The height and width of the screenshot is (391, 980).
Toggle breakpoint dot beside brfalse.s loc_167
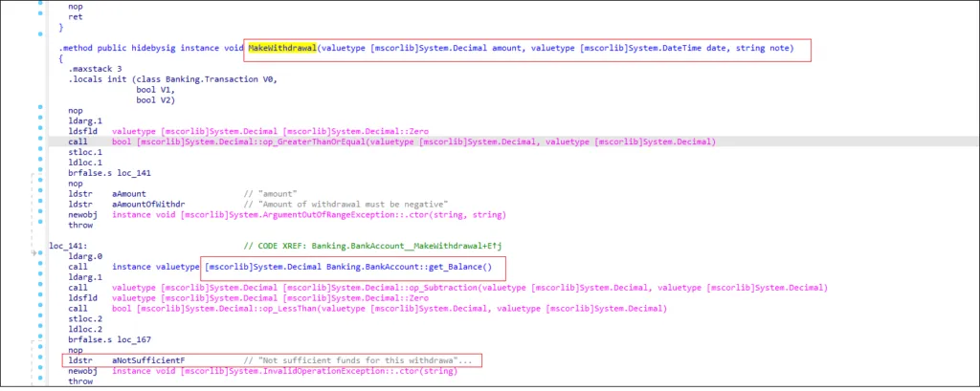click(x=40, y=337)
